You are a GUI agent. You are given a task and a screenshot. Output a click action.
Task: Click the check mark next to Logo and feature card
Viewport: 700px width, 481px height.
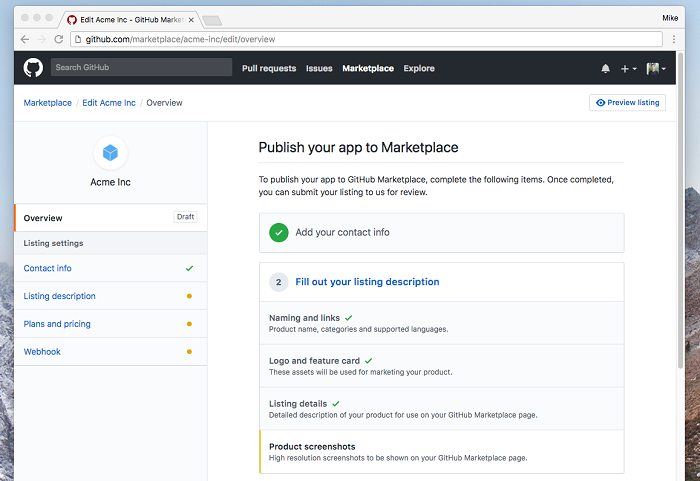click(368, 361)
